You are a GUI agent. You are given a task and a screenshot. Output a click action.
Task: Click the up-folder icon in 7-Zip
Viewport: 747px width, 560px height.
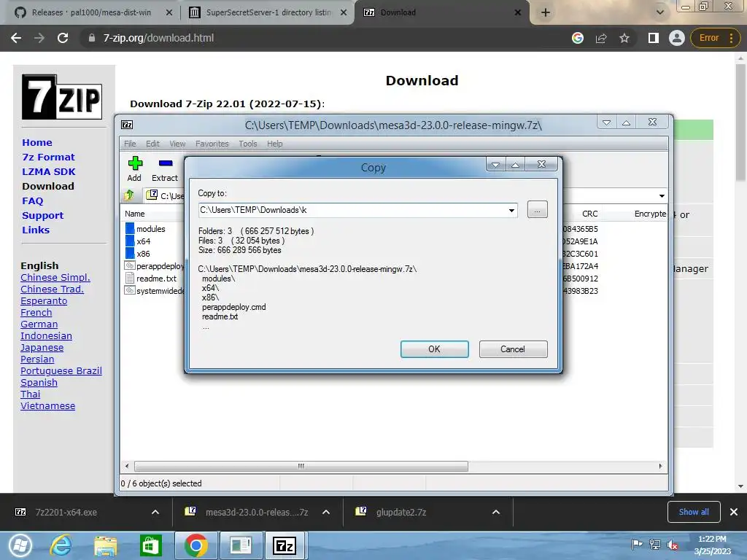(x=129, y=195)
